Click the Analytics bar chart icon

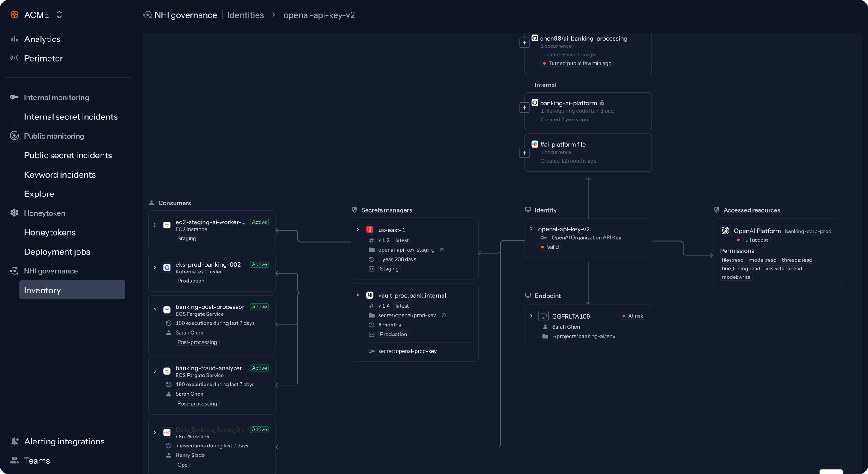click(x=15, y=39)
